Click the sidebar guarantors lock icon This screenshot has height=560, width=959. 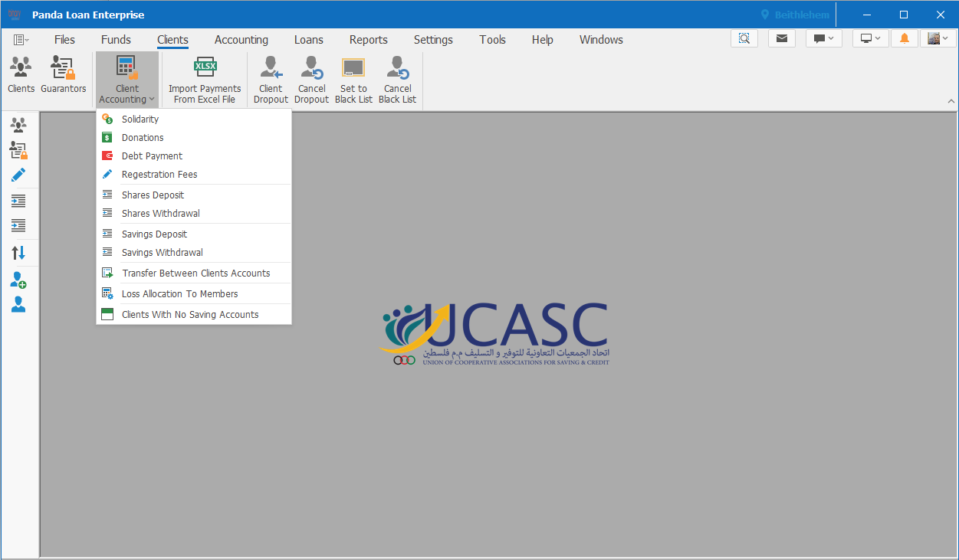pos(18,150)
